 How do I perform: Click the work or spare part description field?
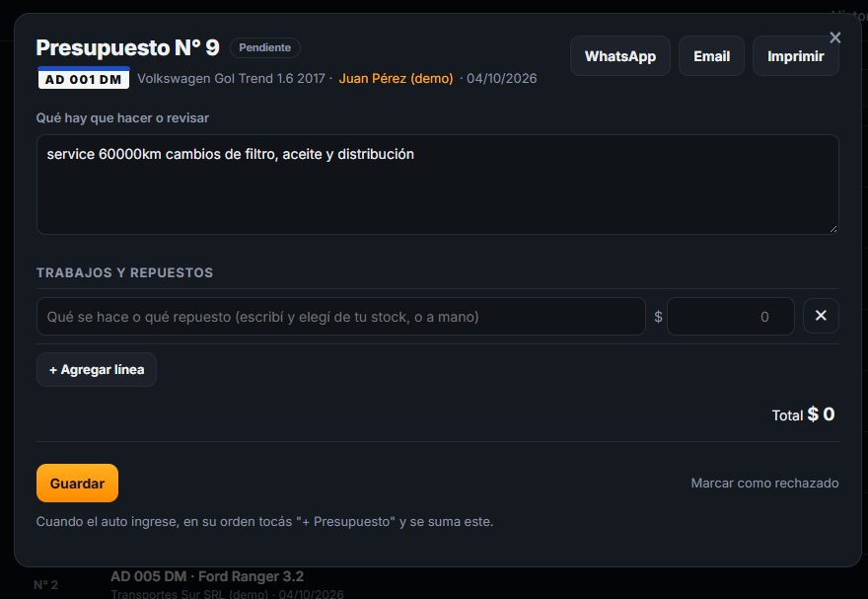click(x=341, y=317)
